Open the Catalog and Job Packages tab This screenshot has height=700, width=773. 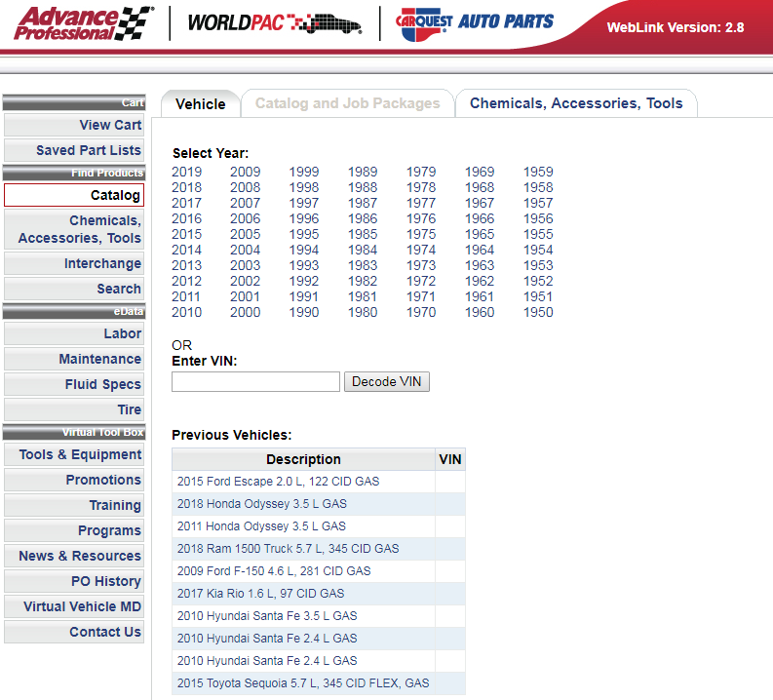[x=348, y=103]
